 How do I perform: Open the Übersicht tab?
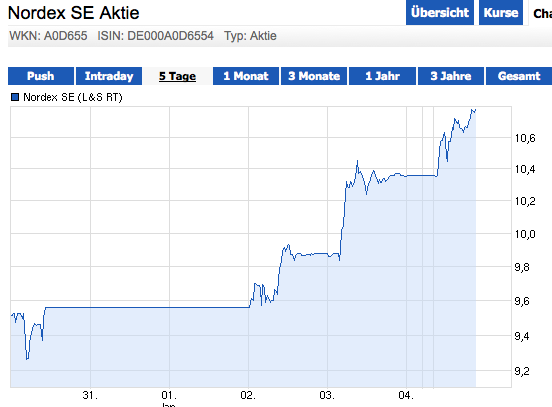[x=440, y=13]
